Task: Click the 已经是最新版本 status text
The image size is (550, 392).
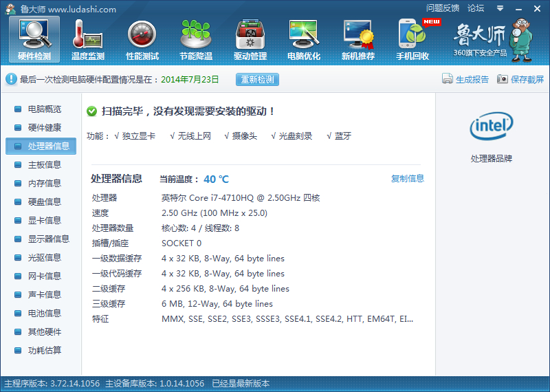Action: 241,384
